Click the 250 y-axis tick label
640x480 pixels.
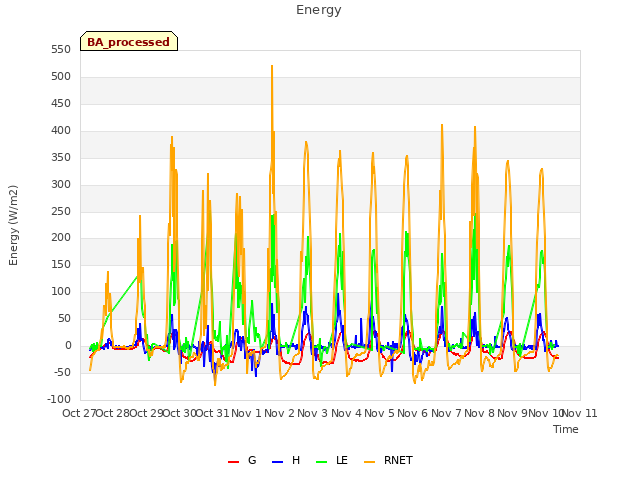(x=61, y=211)
